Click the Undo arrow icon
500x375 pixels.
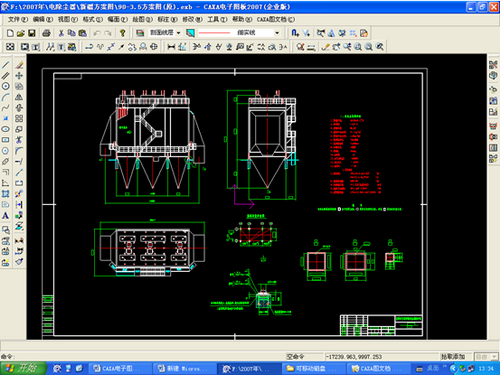click(x=97, y=33)
